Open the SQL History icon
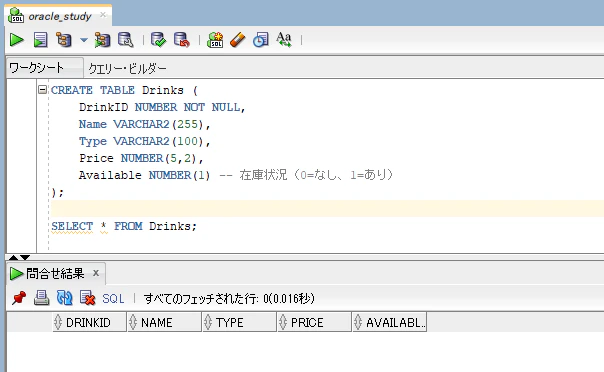604x372 pixels. (261, 40)
